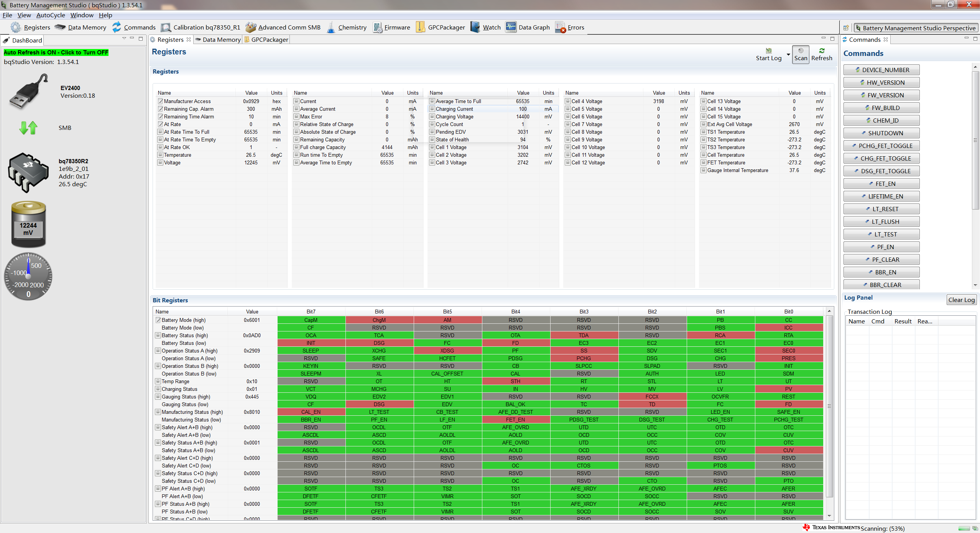The height and width of the screenshot is (533, 980).
Task: Click the Clear Log button
Action: point(961,300)
